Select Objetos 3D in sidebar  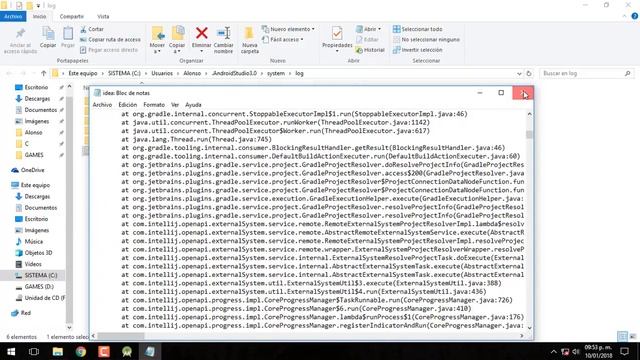click(x=38, y=253)
